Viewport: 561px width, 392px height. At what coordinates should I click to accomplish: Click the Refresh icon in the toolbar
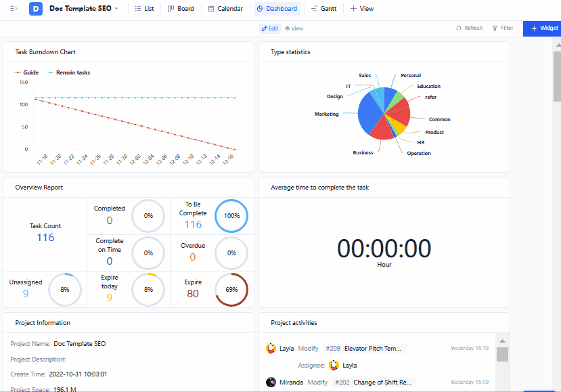[x=459, y=28]
